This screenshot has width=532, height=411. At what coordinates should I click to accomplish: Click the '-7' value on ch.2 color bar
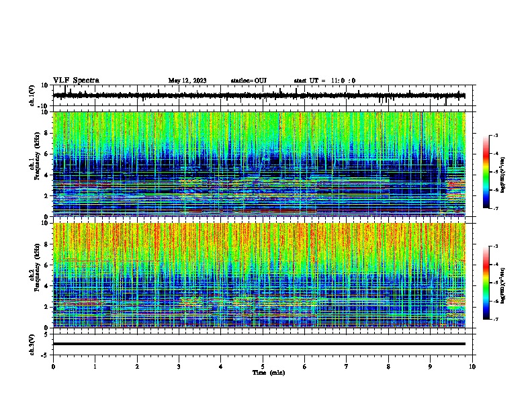(496, 319)
